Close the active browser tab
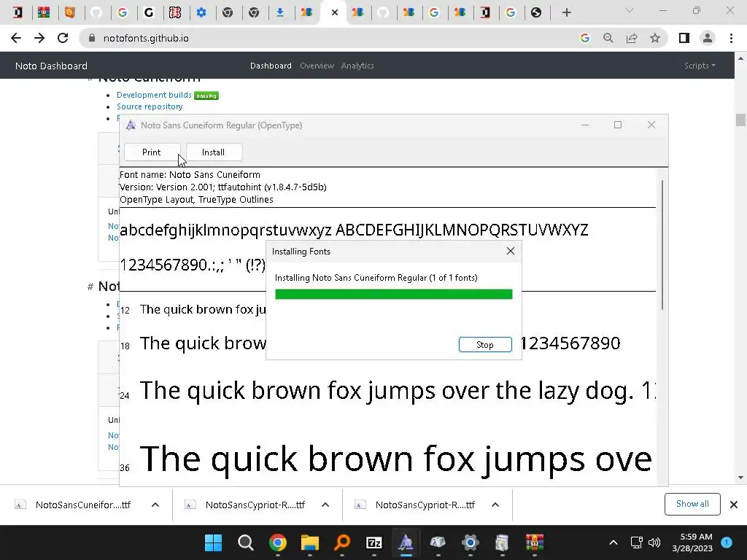This screenshot has height=560, width=747. 334,12
